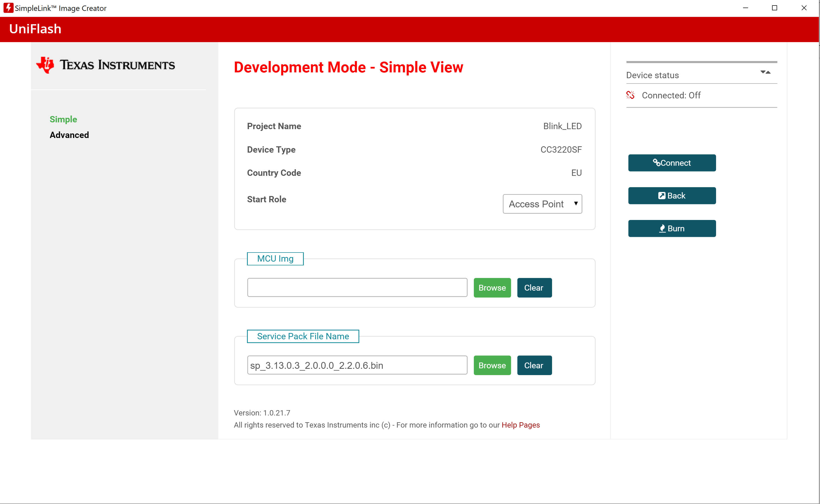This screenshot has width=820, height=504.
Task: Maximize the Image Creator window
Action: pyautogui.click(x=774, y=8)
